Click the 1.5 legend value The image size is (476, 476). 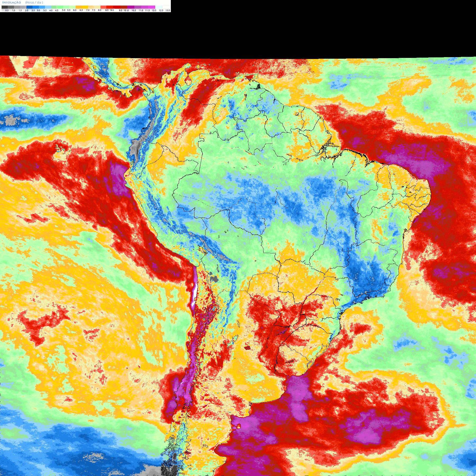[x=20, y=10]
